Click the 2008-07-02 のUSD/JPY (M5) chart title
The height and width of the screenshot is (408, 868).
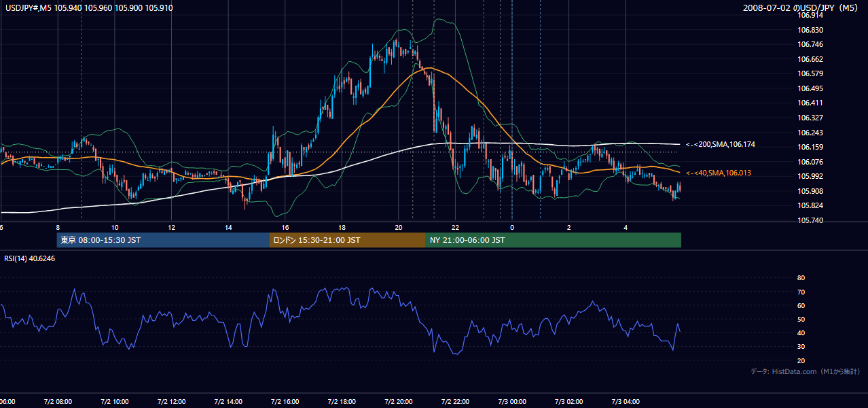801,8
